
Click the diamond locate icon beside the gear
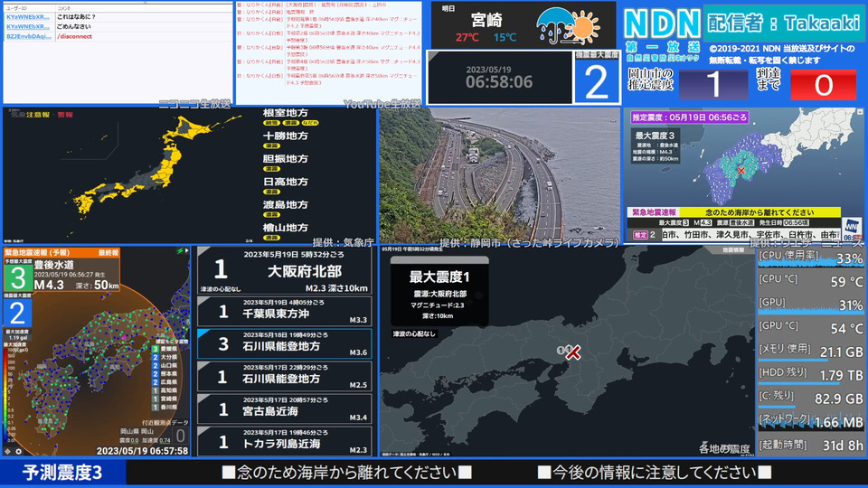click(8, 452)
